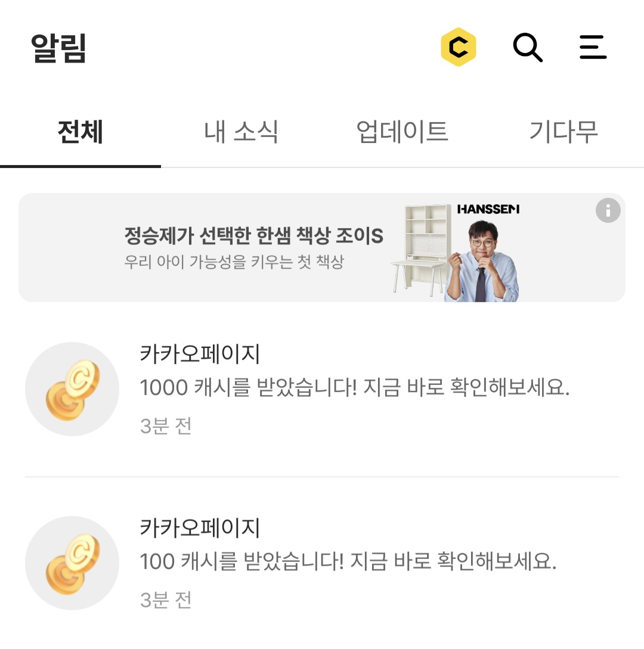The width and height of the screenshot is (644, 649).
Task: Click the ad subtitle 우리 아이 가능성을 키우는 첫 책상
Action: [x=234, y=262]
